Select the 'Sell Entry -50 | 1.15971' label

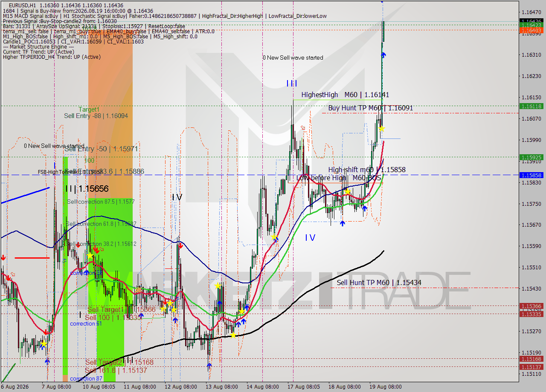(x=101, y=149)
